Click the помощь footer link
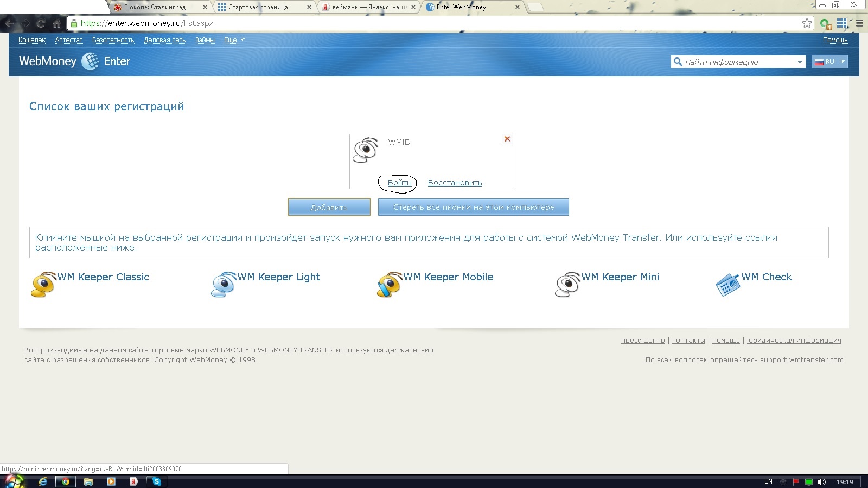868x488 pixels. 726,341
